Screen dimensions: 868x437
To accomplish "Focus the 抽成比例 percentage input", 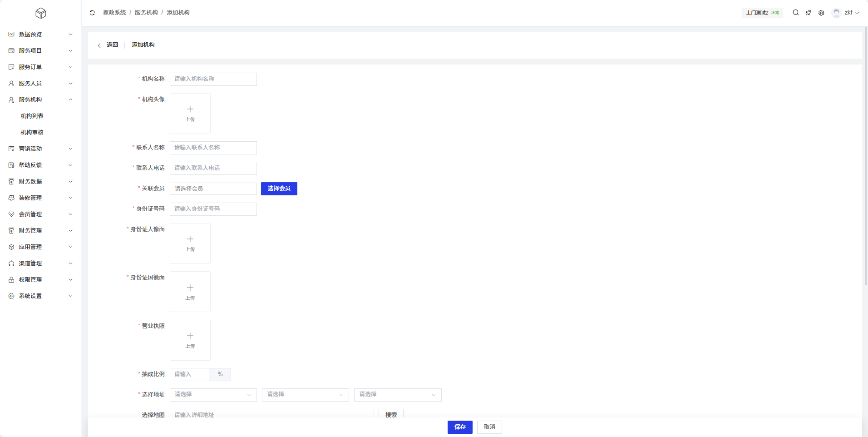I will (x=189, y=374).
